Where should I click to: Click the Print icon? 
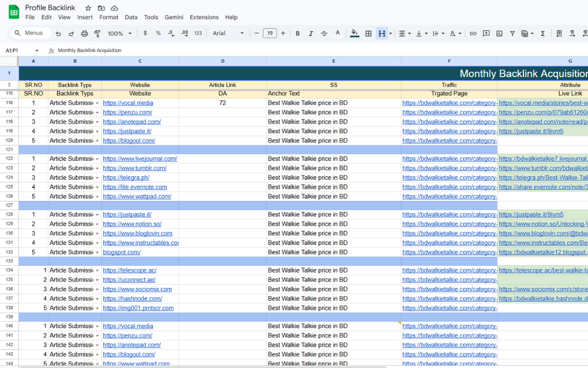(84, 33)
